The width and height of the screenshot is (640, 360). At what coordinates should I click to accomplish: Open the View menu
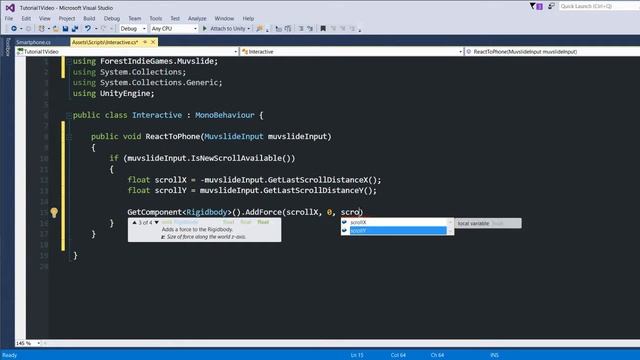[x=44, y=18]
